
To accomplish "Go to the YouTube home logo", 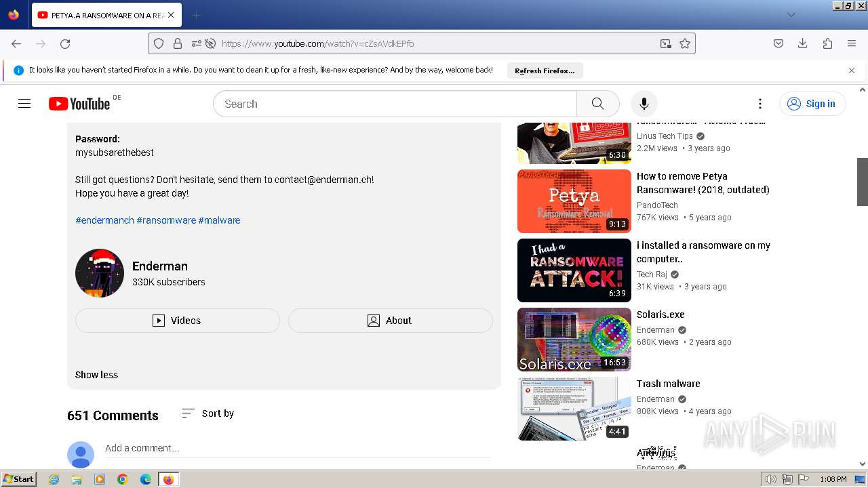I will coord(79,104).
